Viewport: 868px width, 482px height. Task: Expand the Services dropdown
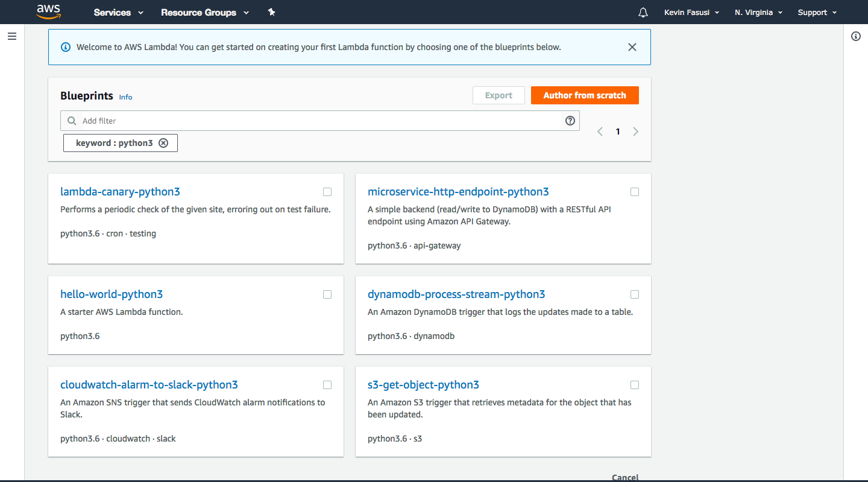pyautogui.click(x=119, y=12)
